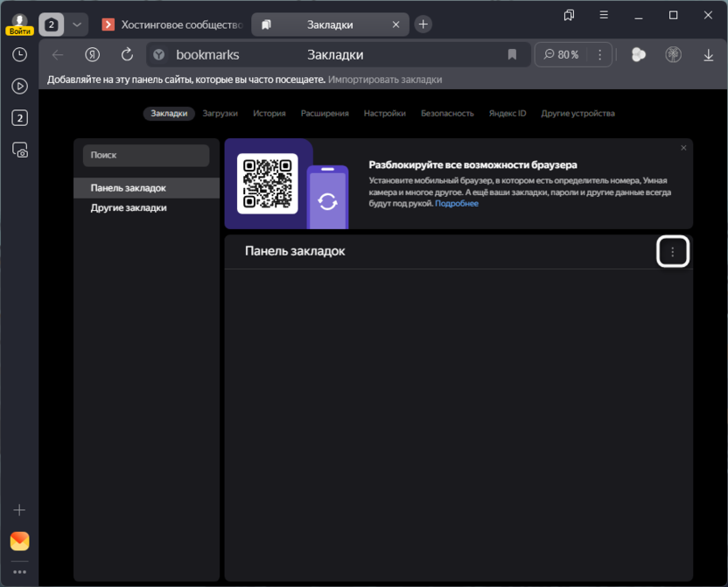
Task: Select the Закладки browser tab
Action: 330,24
